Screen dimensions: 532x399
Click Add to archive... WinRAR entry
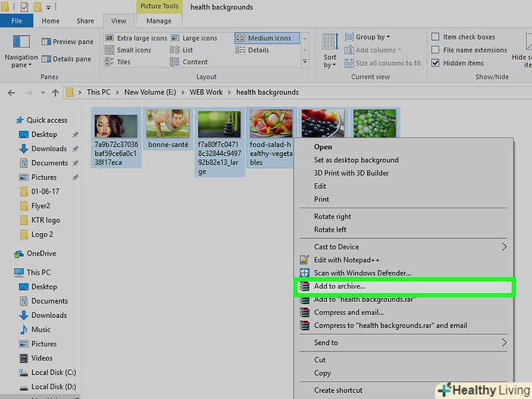403,286
